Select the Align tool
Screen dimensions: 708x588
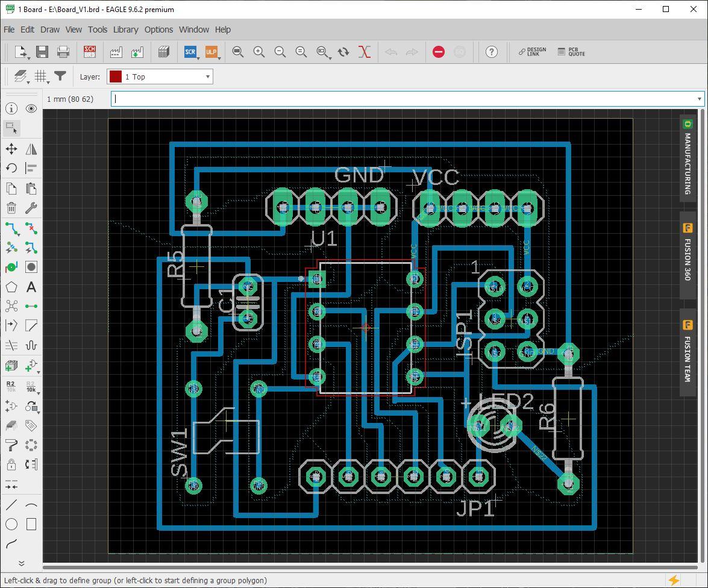[31, 169]
